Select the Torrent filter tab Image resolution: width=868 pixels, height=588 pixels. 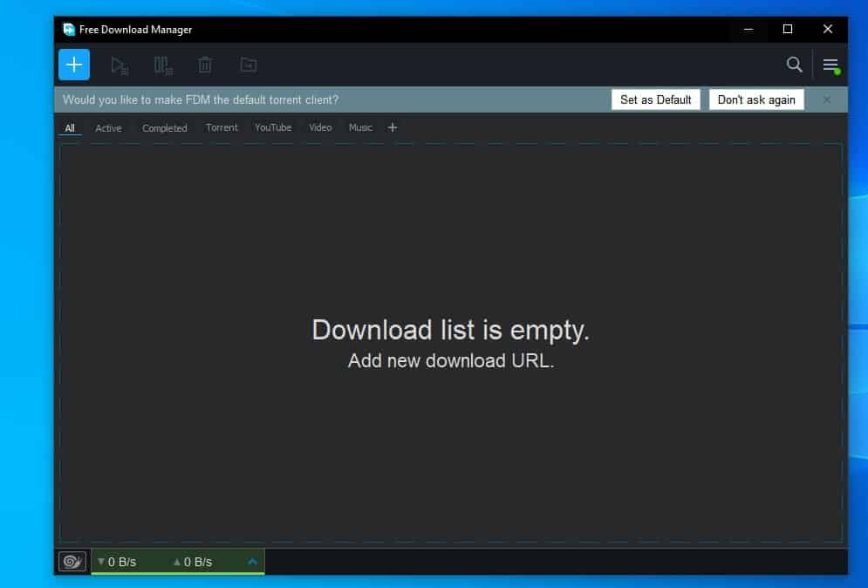222,127
